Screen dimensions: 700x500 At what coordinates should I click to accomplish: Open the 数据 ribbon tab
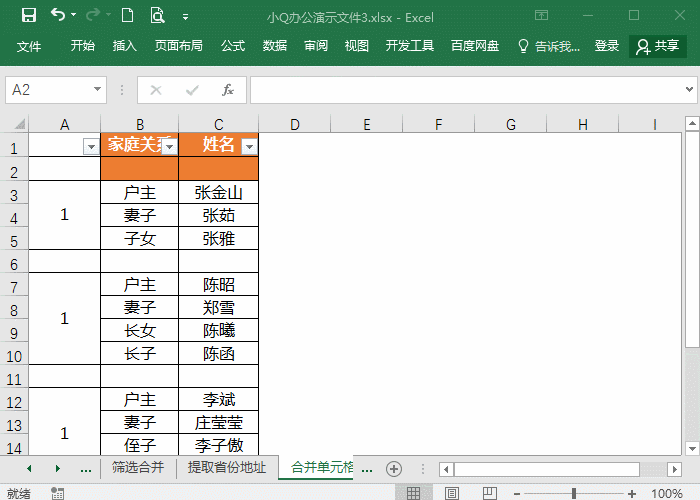click(x=275, y=46)
